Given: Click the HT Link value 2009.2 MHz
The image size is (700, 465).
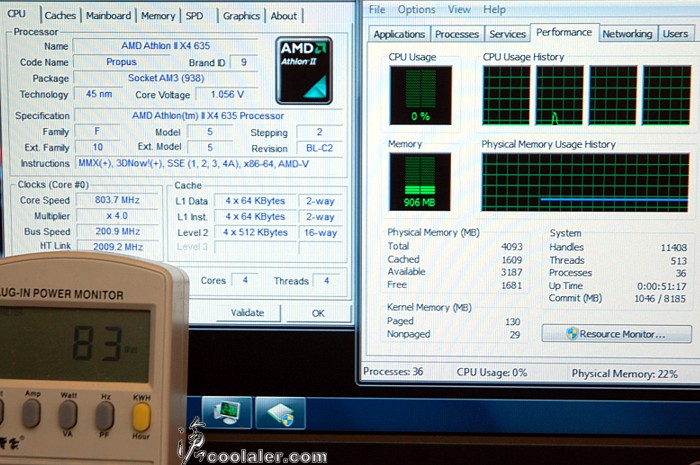Looking at the screenshot, I should coord(117,246).
